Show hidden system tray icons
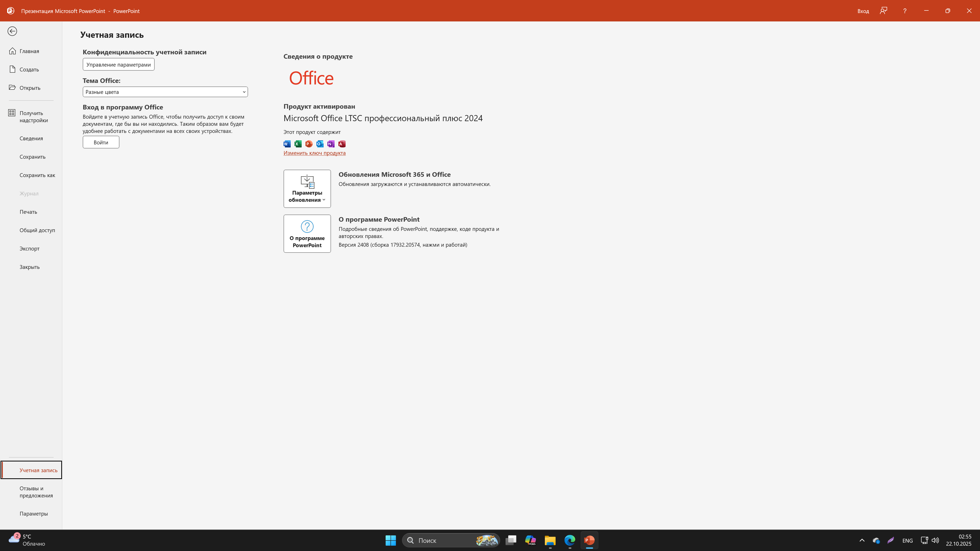 pyautogui.click(x=862, y=540)
